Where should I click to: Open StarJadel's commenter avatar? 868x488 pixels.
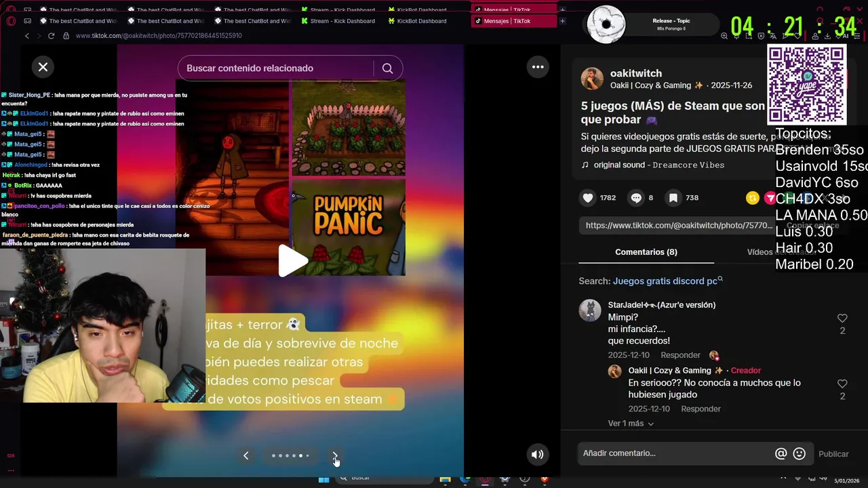(x=590, y=310)
